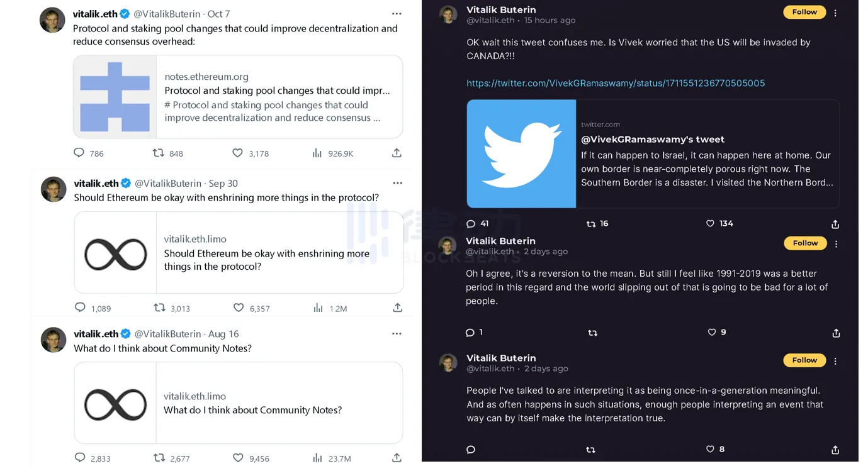Like the tweet about enshrining more things
Screen dimensions: 868x466
tap(239, 308)
